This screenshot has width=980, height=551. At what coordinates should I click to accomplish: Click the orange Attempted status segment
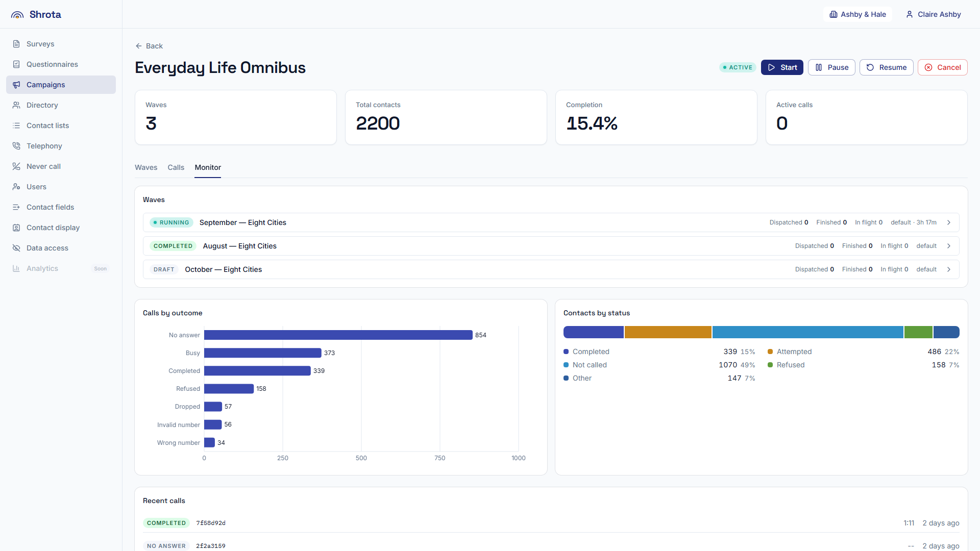point(668,332)
